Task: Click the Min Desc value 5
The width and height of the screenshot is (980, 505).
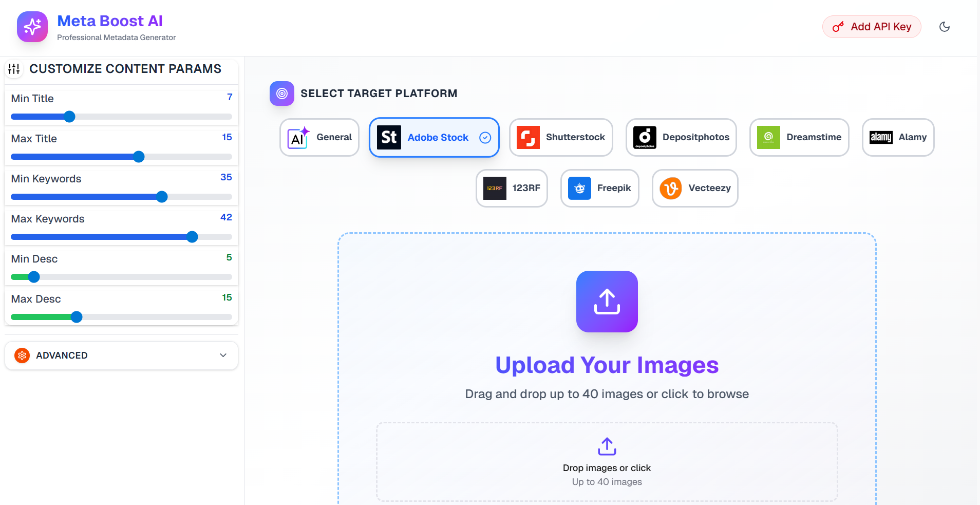Action: (229, 257)
